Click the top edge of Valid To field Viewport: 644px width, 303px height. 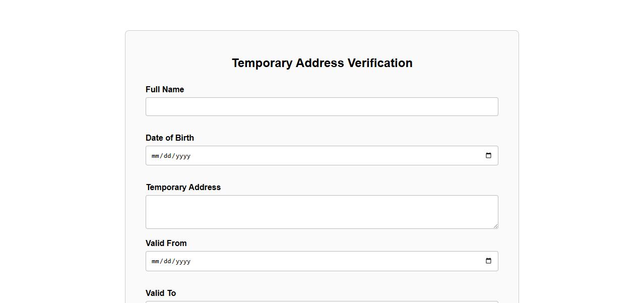pos(321,301)
